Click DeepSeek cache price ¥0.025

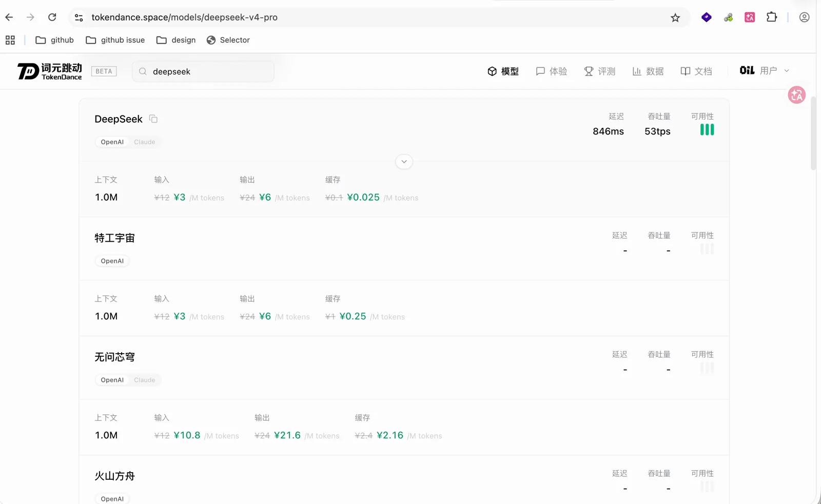coord(363,198)
